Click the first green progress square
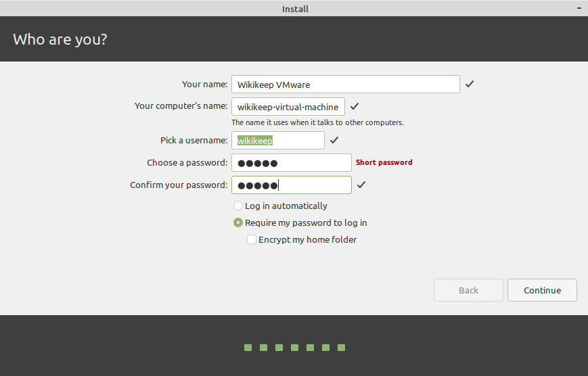588x376 pixels. point(248,348)
